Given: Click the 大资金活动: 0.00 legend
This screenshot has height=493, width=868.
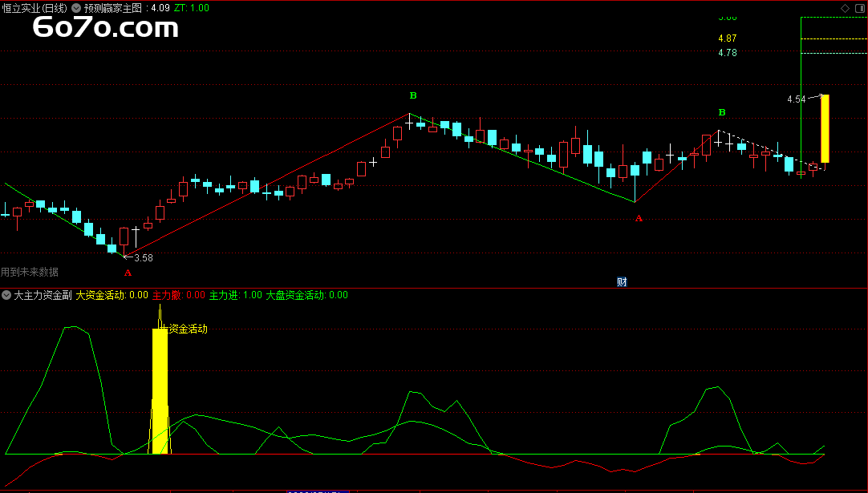Looking at the screenshot, I should 112,295.
